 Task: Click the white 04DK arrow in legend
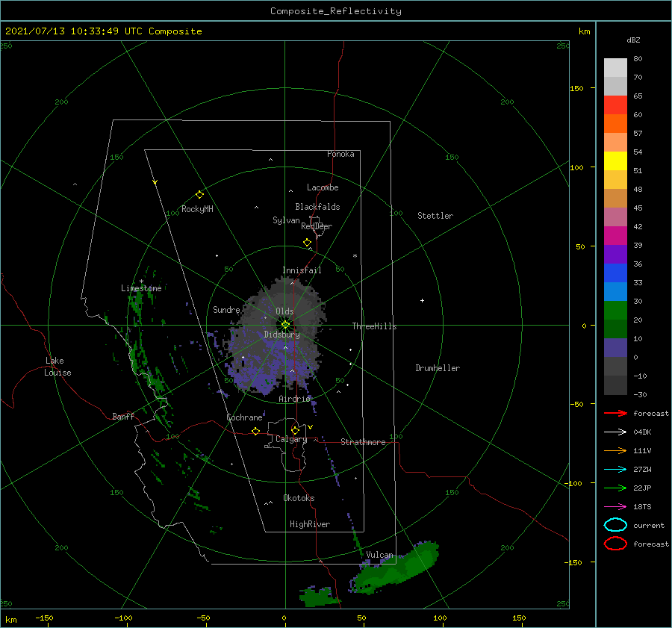point(615,432)
